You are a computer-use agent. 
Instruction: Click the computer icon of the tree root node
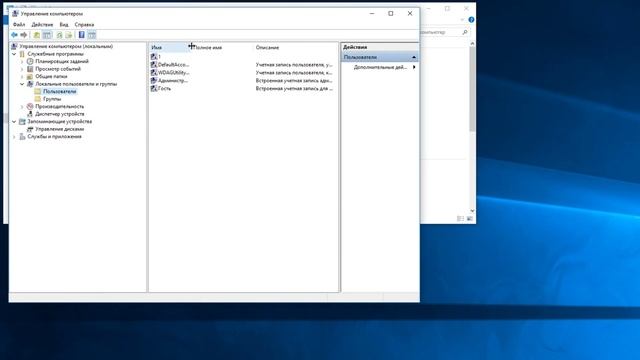(15, 46)
